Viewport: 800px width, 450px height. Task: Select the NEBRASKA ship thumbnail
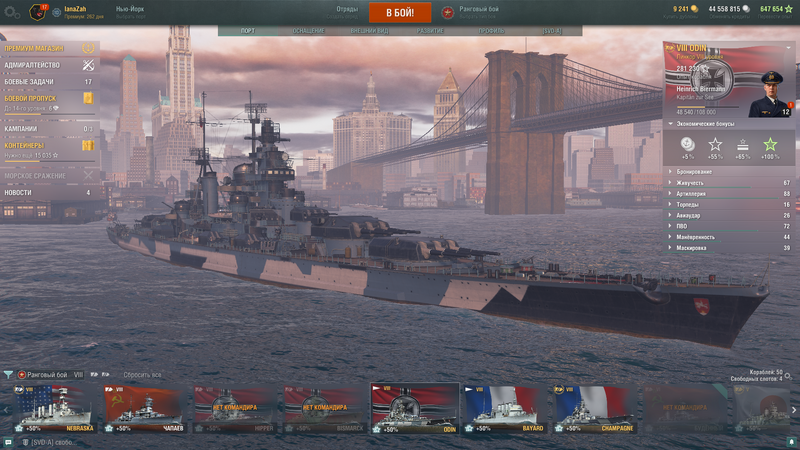click(x=54, y=409)
